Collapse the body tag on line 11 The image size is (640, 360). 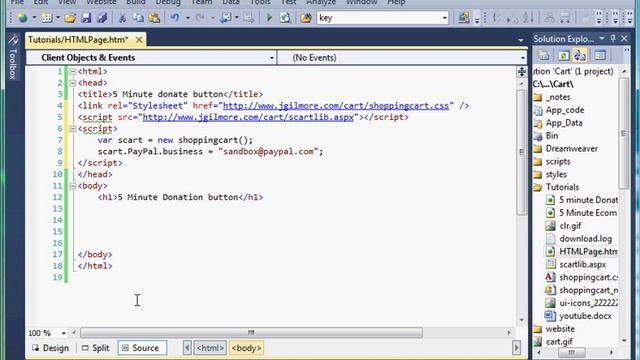[x=73, y=186]
